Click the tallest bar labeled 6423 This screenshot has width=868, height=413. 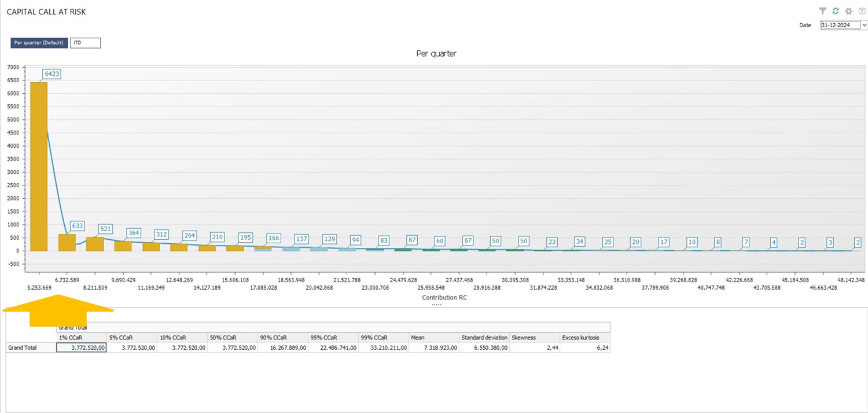point(38,166)
